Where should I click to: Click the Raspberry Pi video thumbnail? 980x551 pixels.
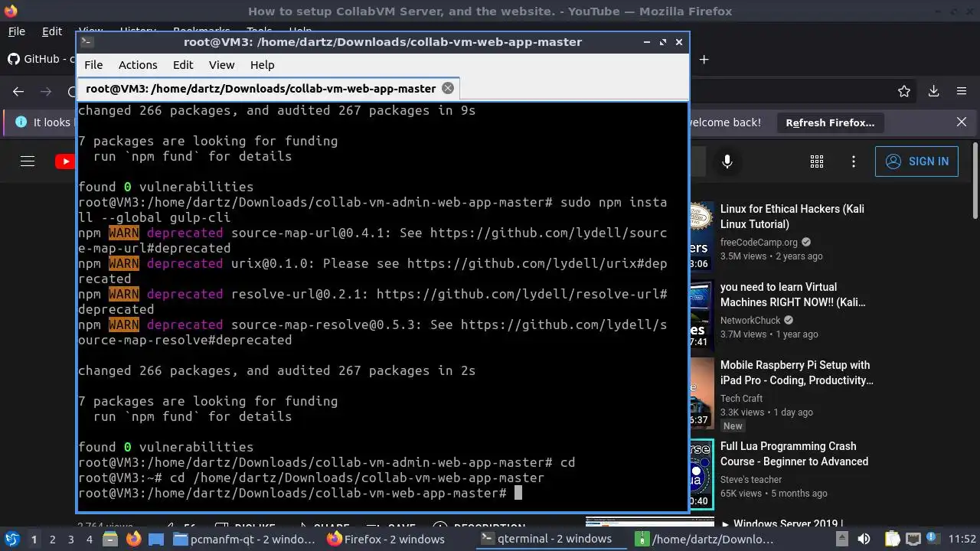(701, 393)
